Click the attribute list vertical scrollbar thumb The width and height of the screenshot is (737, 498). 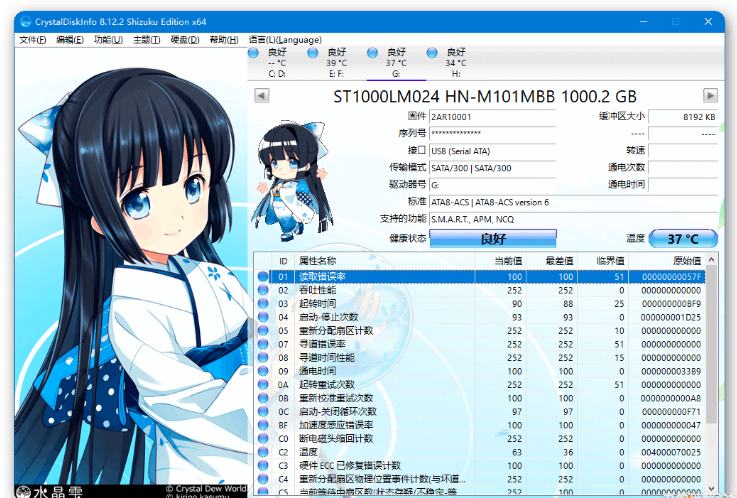(x=712, y=344)
